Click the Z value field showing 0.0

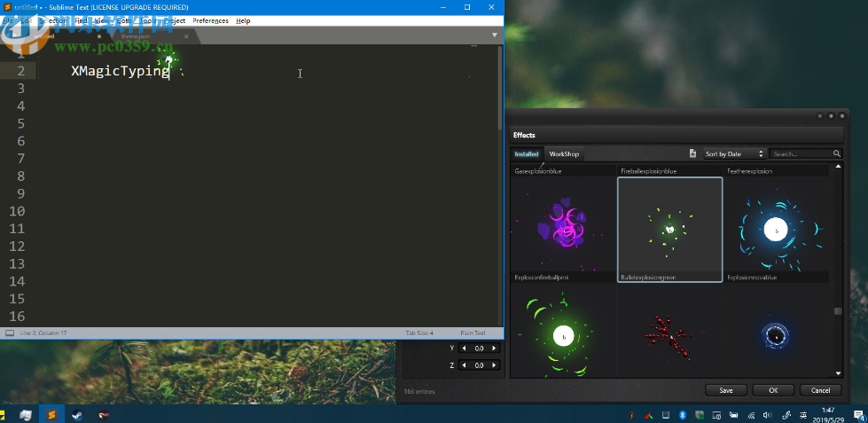click(479, 365)
